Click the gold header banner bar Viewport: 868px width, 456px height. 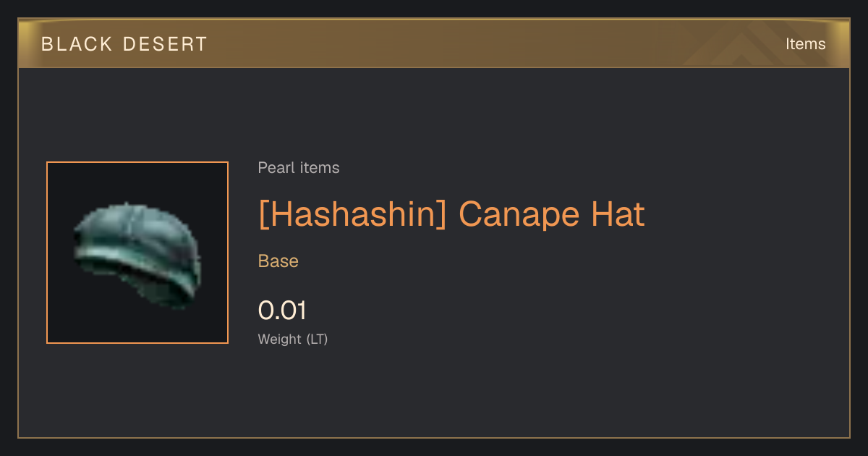click(x=434, y=43)
